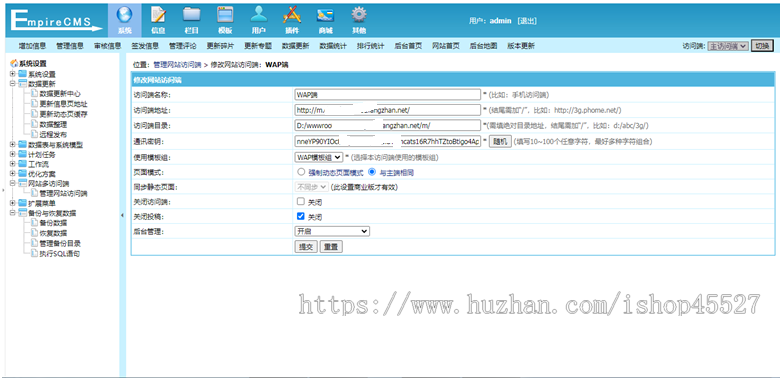
Task: Click the page icon beside 数据更新中心
Action: [x=34, y=93]
